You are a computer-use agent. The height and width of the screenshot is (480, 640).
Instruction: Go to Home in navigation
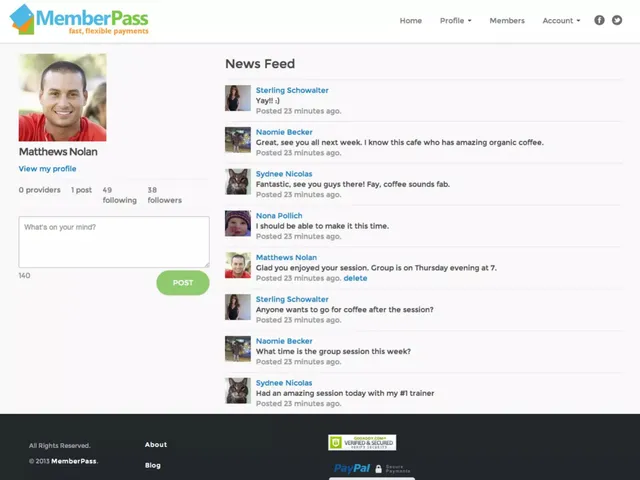[x=411, y=20]
